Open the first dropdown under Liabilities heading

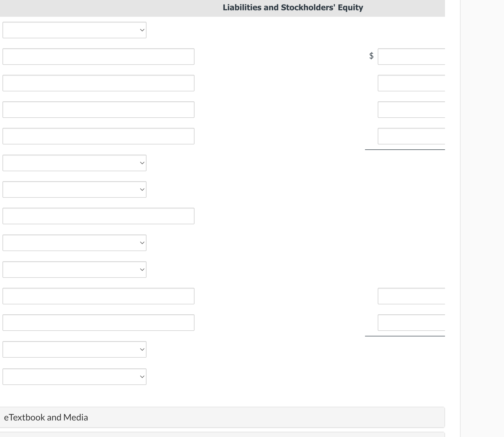coord(74,30)
